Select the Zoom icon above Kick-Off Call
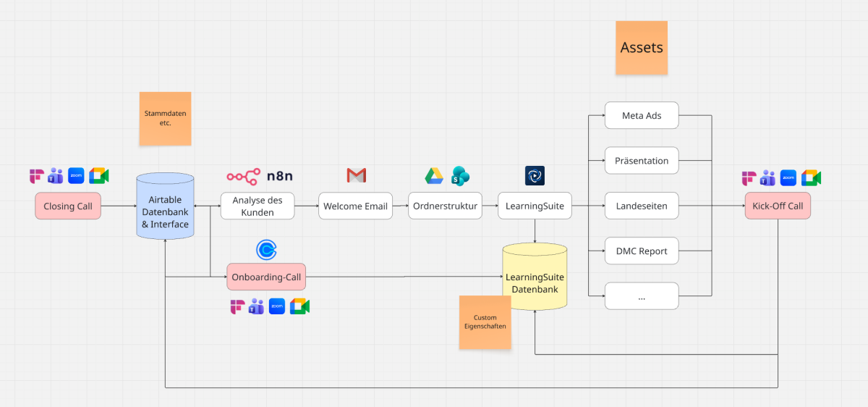Screen dimensions: 868x407 788,177
